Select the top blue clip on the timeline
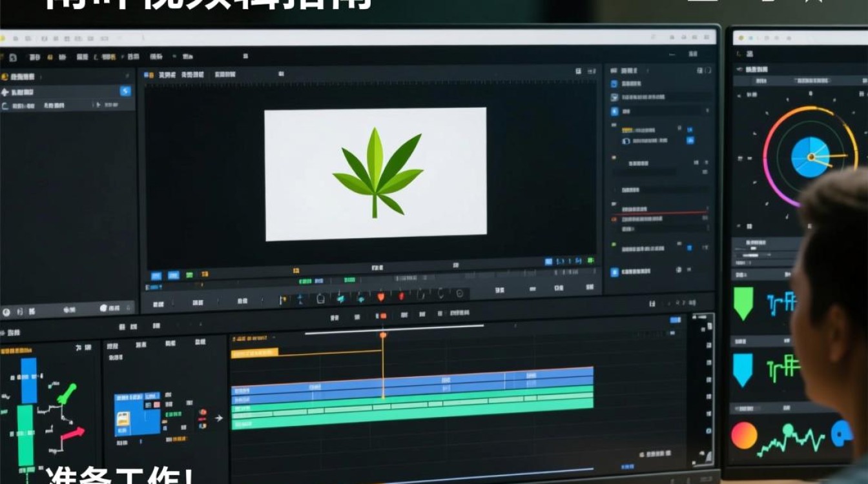 pyautogui.click(x=412, y=381)
